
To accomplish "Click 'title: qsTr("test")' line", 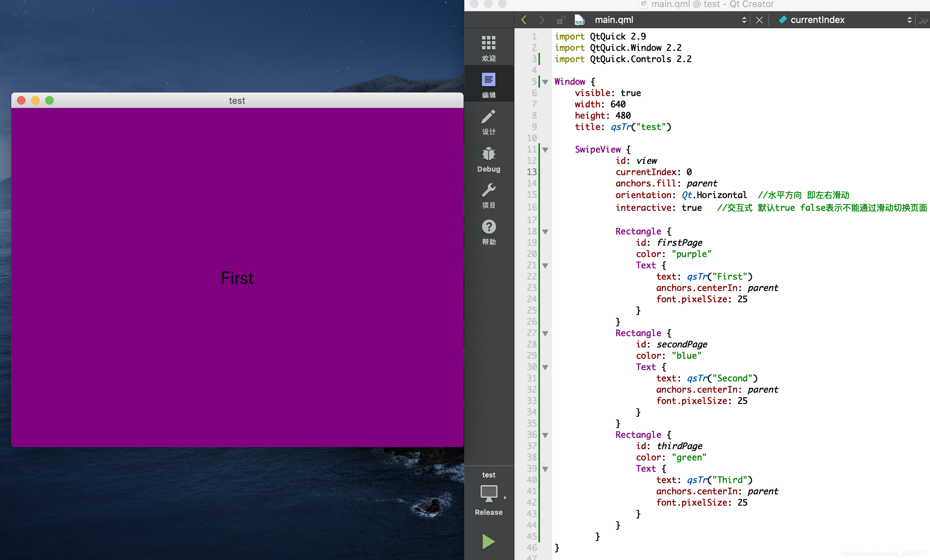I will click(623, 127).
